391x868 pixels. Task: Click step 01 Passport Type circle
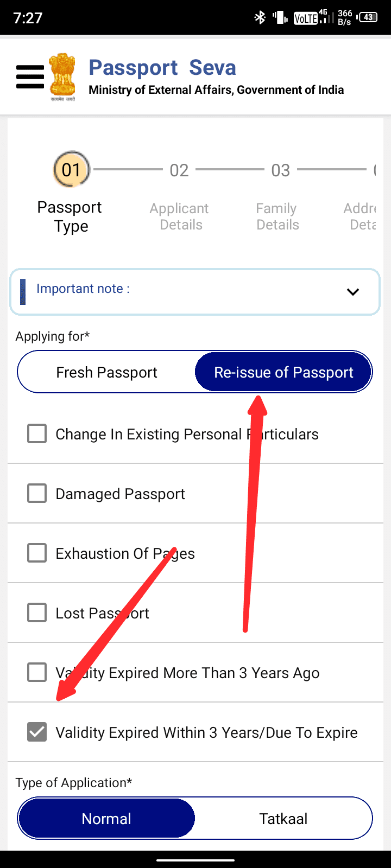click(x=71, y=170)
